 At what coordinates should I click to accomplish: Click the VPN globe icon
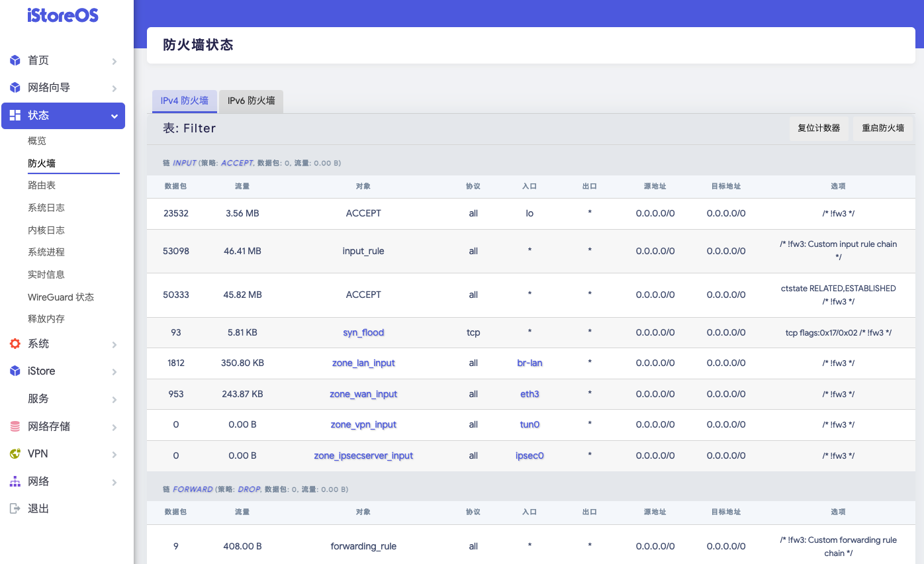coord(15,453)
